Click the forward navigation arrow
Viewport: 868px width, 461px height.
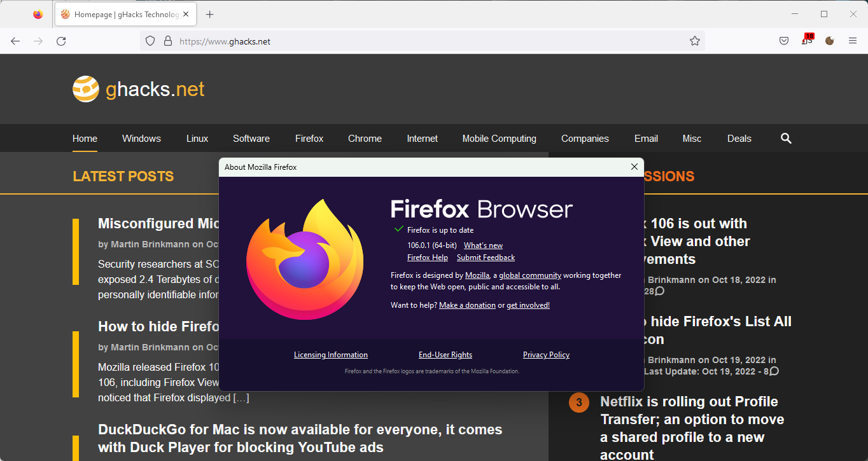click(38, 41)
